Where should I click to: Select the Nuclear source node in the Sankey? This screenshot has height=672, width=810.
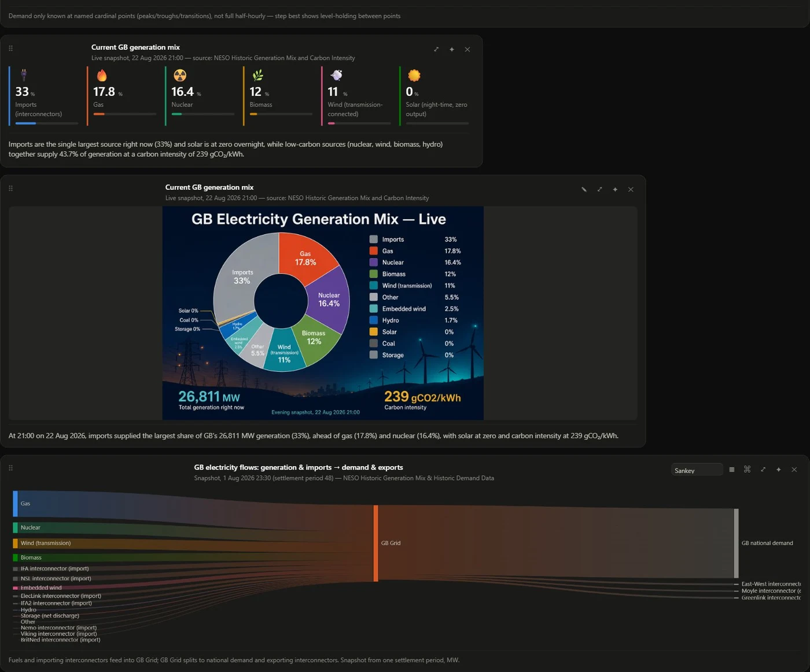16,527
